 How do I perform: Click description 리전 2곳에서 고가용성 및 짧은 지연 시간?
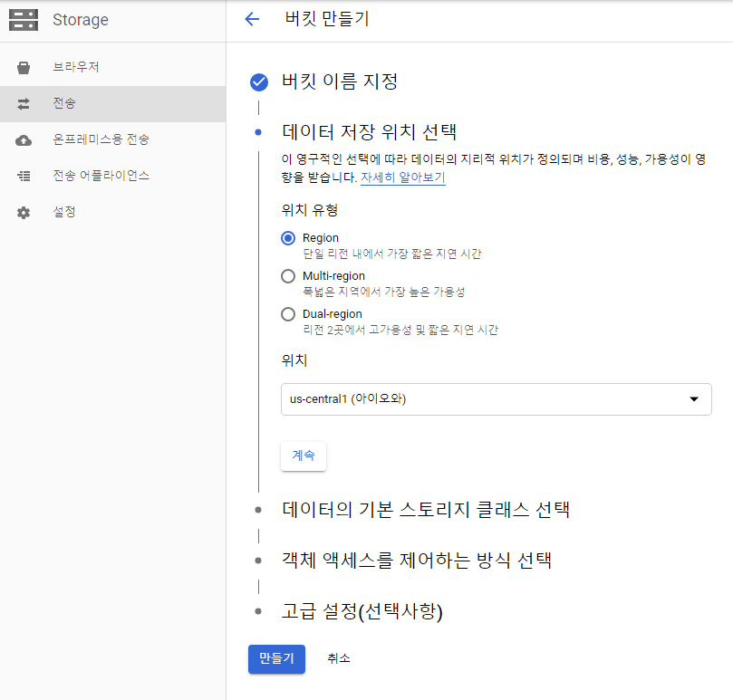click(x=400, y=331)
